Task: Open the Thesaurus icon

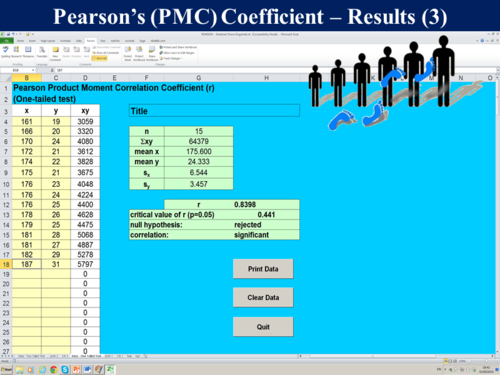Action: (x=28, y=51)
